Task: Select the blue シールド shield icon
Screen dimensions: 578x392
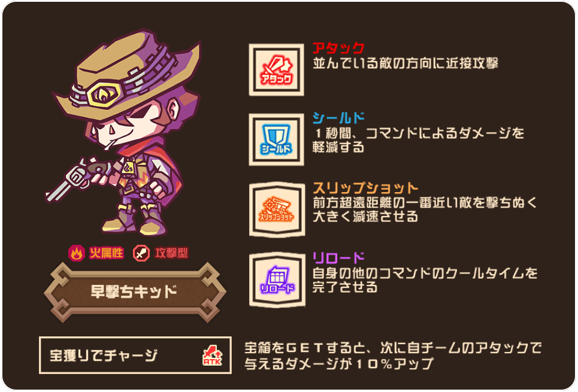Action: pyautogui.click(x=277, y=139)
